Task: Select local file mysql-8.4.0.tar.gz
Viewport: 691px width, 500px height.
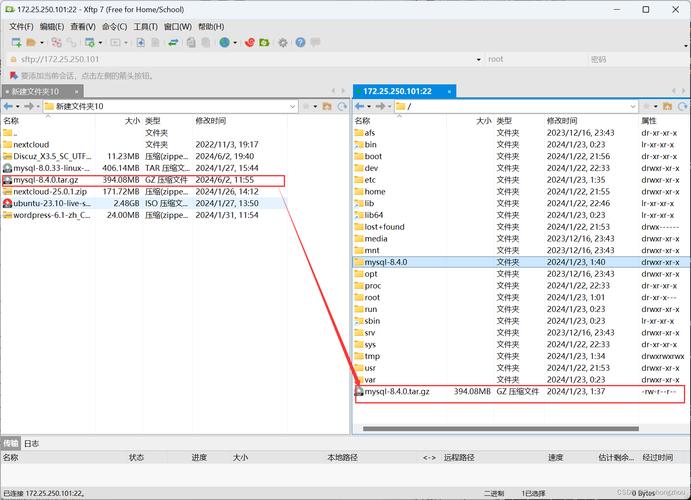Action: tap(143, 180)
